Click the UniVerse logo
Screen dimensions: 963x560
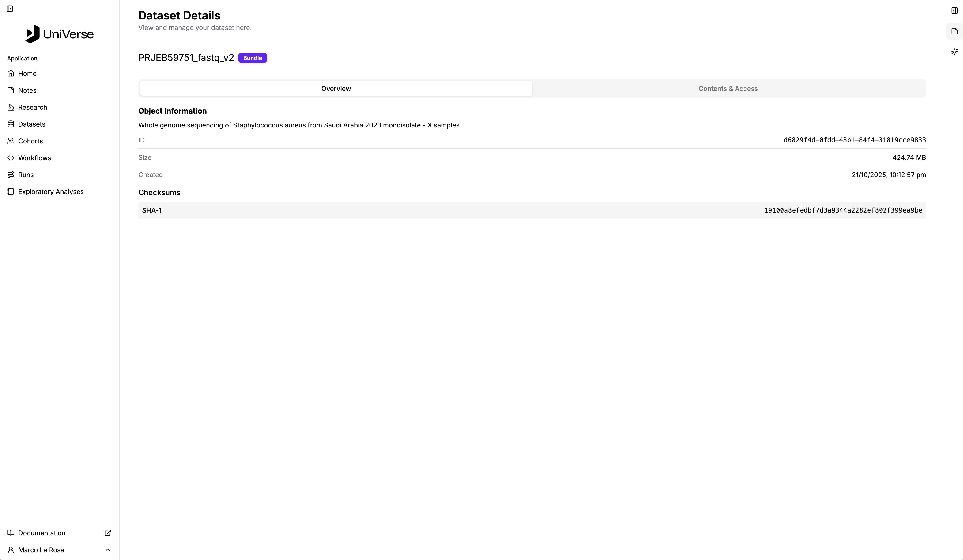(59, 34)
